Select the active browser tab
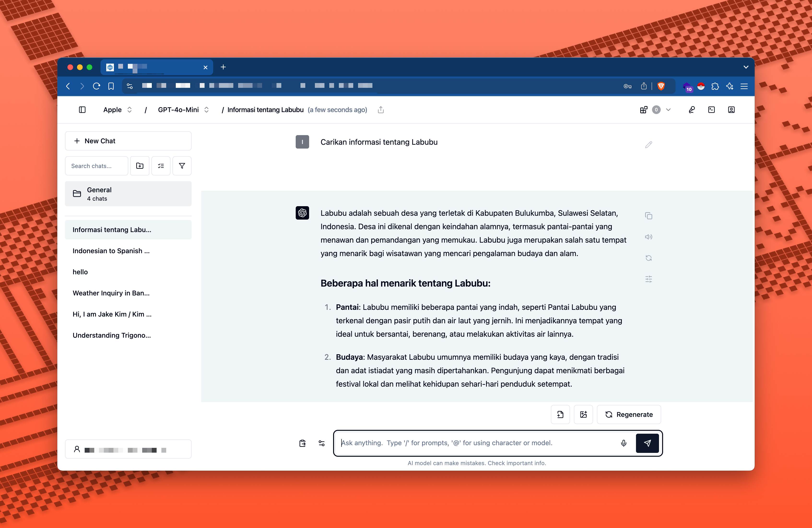Image resolution: width=812 pixels, height=528 pixels. click(157, 67)
